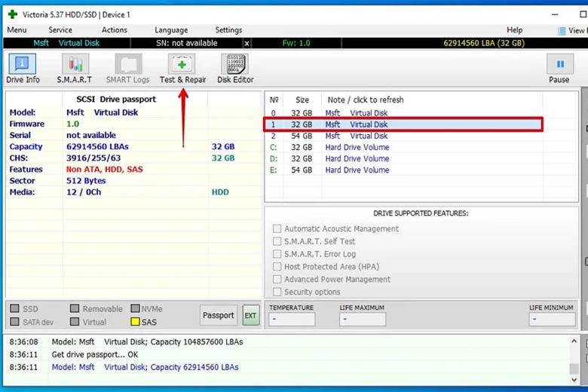Open the Service menu

click(x=60, y=30)
